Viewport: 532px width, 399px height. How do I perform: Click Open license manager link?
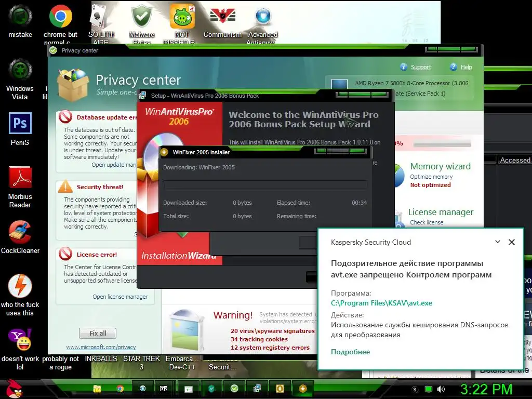[120, 297]
